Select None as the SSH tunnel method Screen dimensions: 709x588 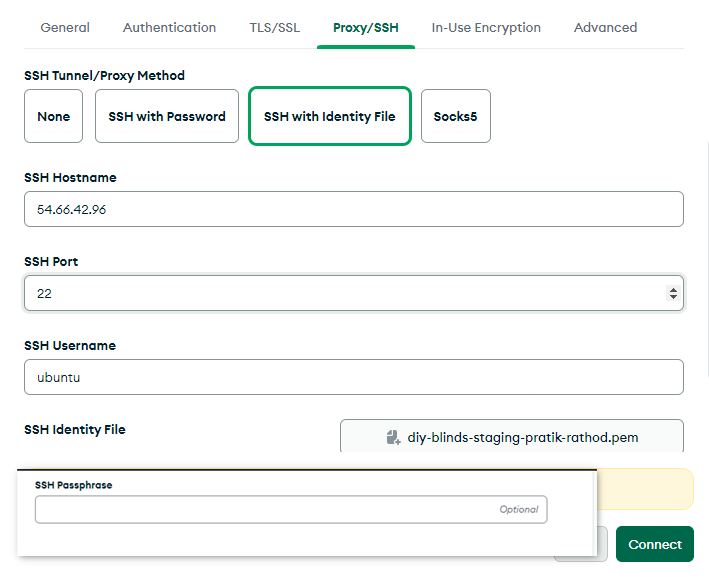coord(54,116)
